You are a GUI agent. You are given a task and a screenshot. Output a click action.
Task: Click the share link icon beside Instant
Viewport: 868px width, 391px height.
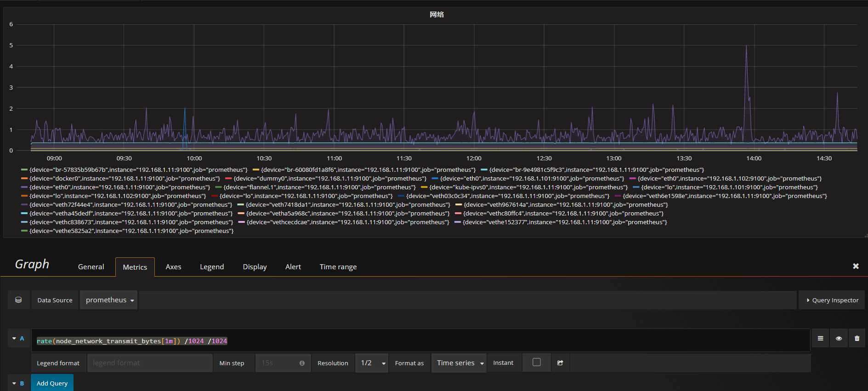560,363
